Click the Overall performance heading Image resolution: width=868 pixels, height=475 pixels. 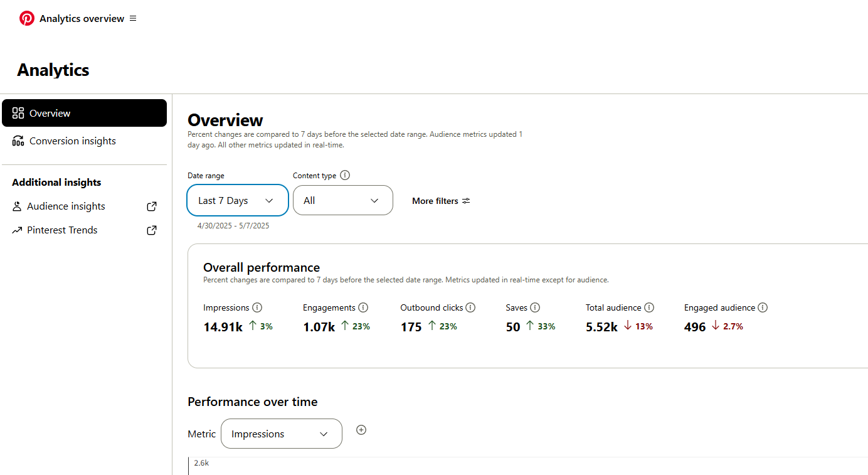(262, 267)
